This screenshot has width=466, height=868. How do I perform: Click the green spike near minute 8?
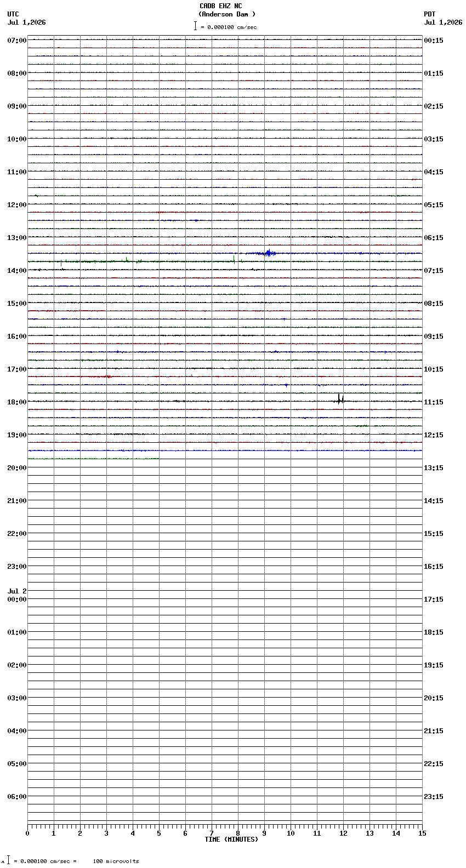pos(234,260)
